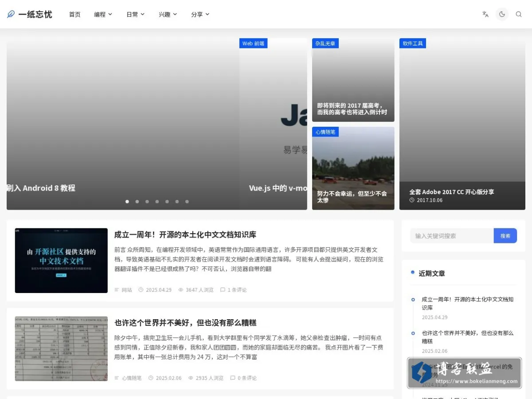
Task: Click the 近期文章 sidebar heading
Action: pyautogui.click(x=432, y=274)
